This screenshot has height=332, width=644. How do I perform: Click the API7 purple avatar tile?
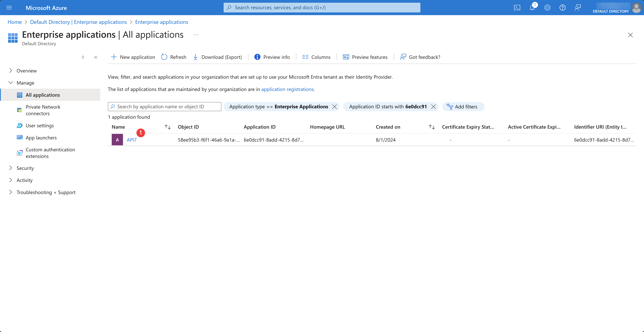117,140
